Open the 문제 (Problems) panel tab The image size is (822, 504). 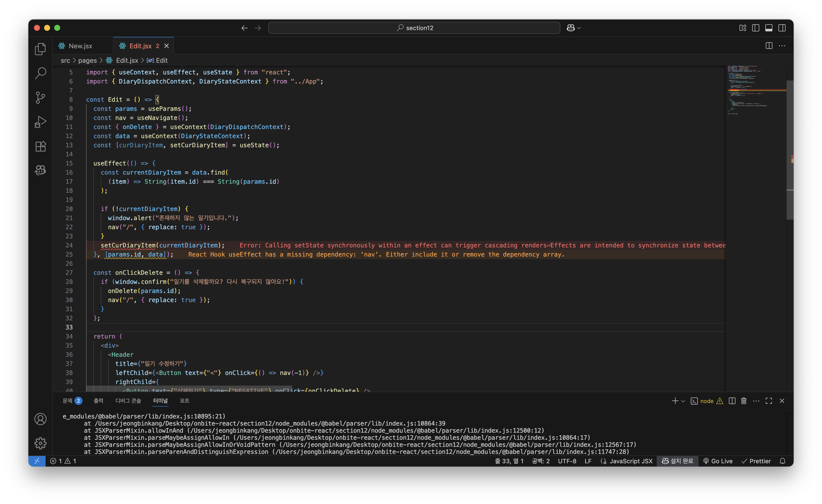click(67, 401)
